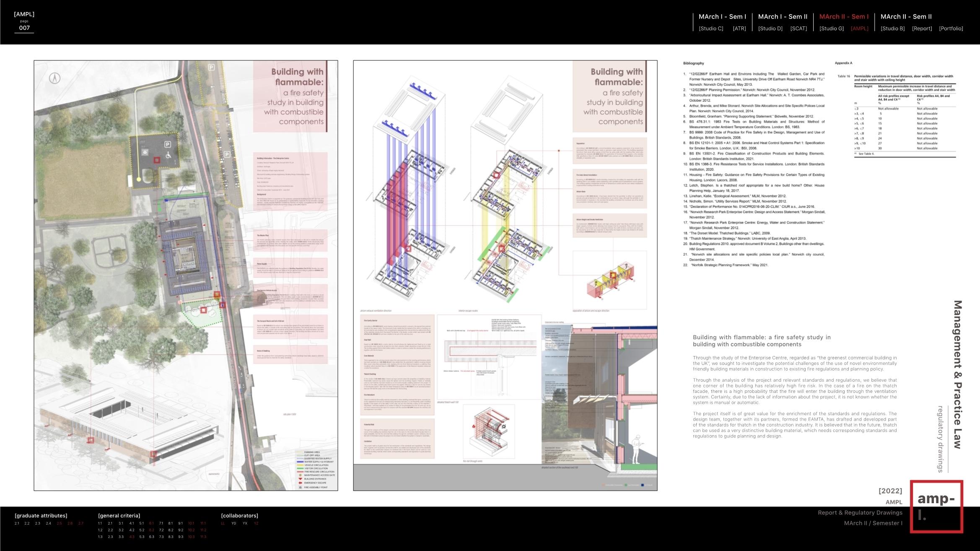Select the highlighted [AMPL] link

coord(859,29)
